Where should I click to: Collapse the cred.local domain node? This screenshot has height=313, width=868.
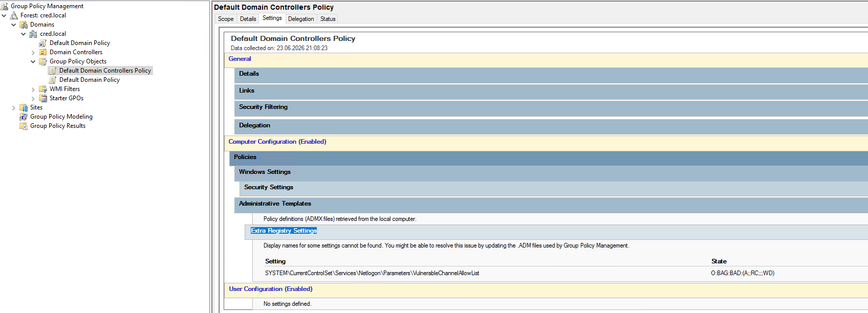(24, 34)
